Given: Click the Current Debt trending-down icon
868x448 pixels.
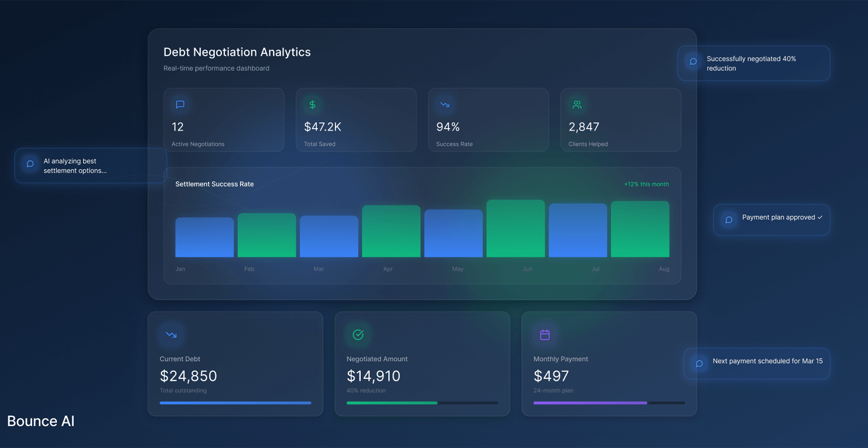Looking at the screenshot, I should click(x=171, y=335).
